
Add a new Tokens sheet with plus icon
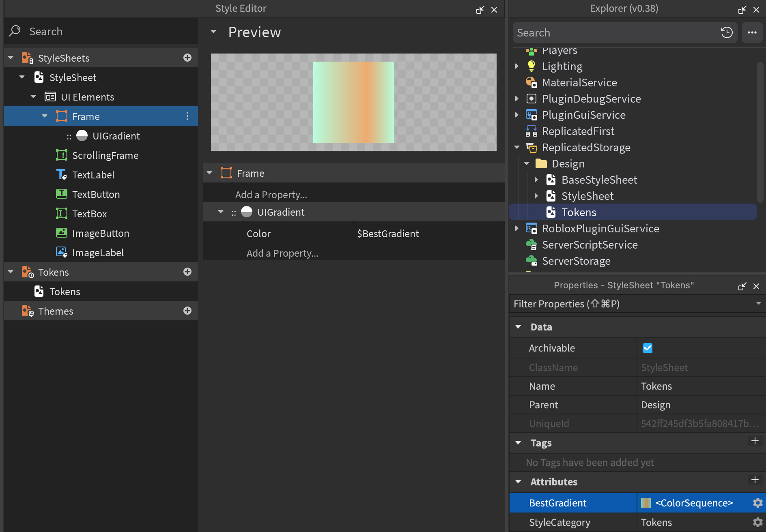click(x=187, y=272)
